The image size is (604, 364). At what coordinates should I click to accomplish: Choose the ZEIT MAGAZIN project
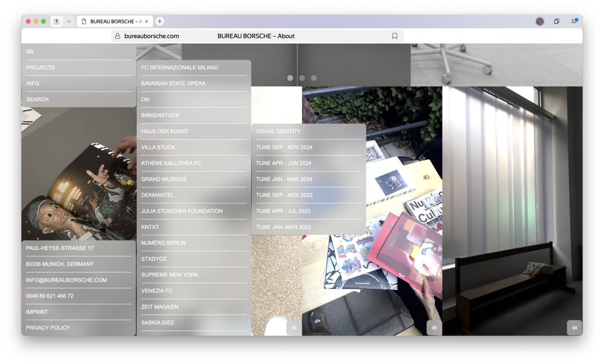(x=194, y=307)
